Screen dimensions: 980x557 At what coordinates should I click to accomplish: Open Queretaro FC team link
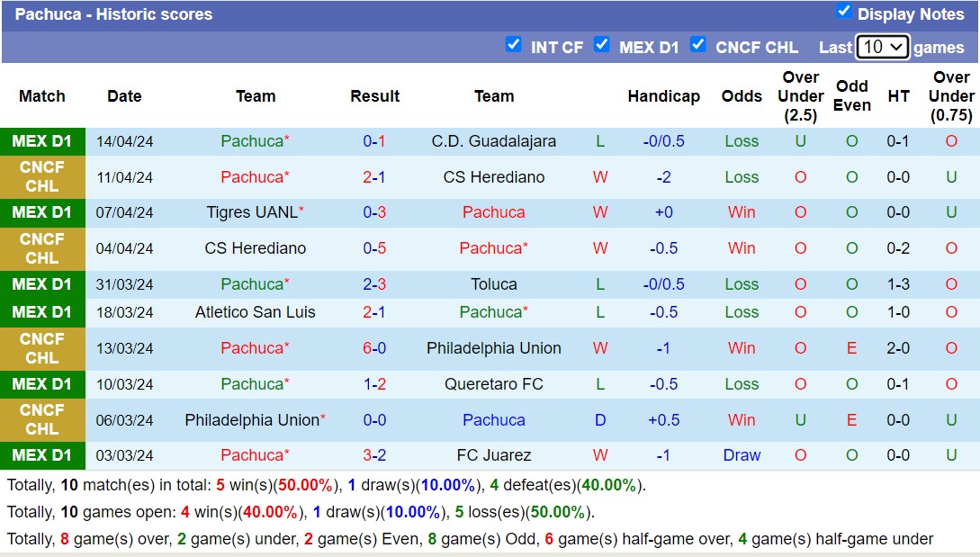click(x=494, y=384)
